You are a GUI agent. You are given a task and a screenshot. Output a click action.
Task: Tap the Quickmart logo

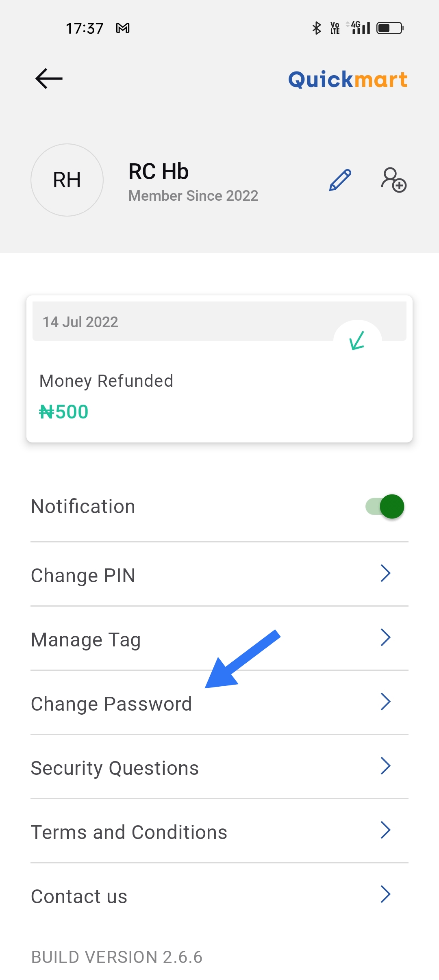[348, 79]
